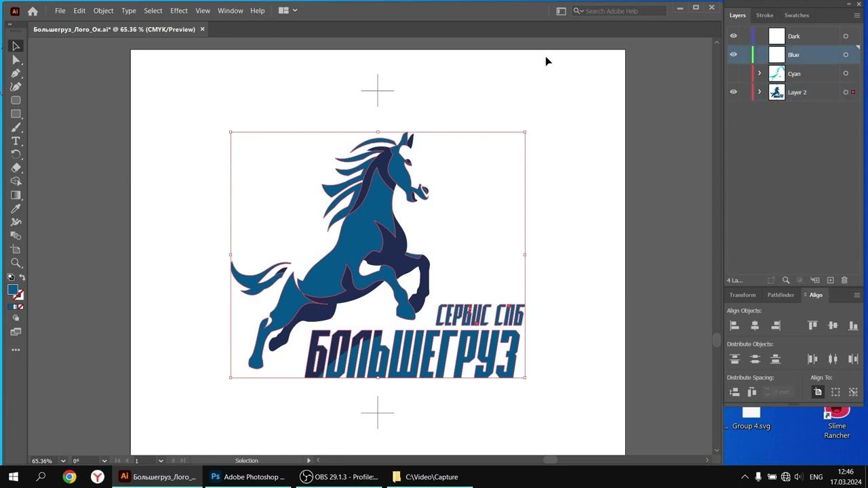Click the Change Screen Mode icon
Screen dimensions: 868x488
16,332
